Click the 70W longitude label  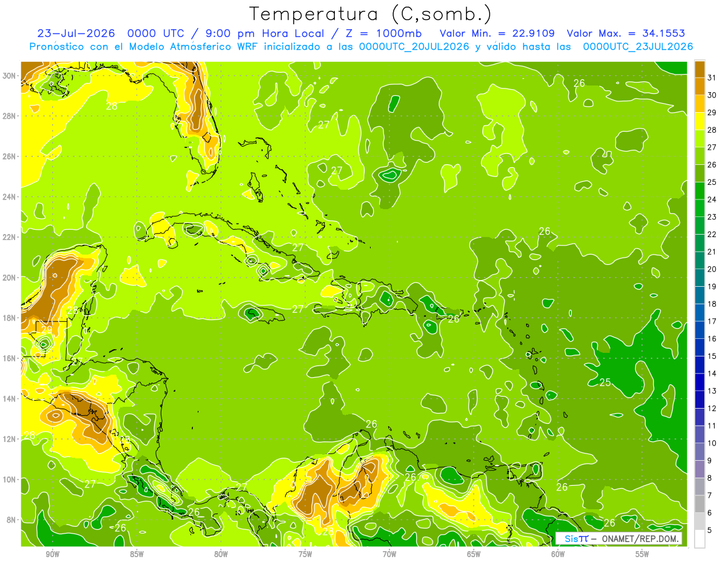389,555
